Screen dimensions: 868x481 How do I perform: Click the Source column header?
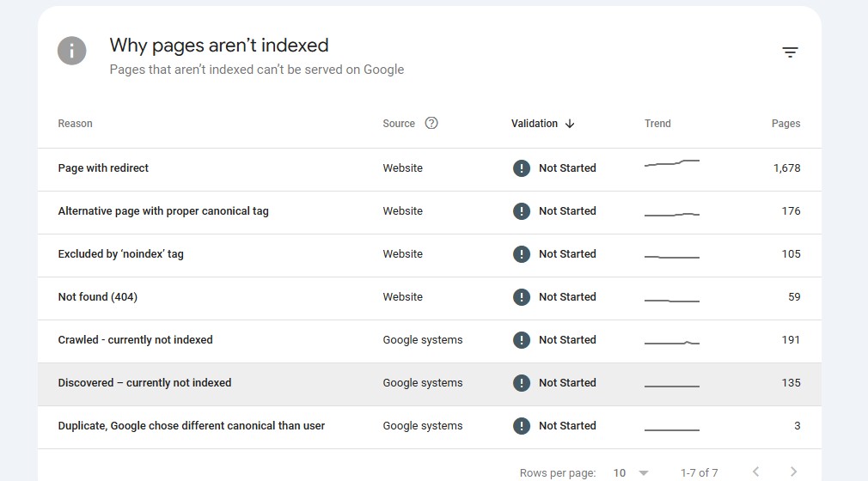coord(399,124)
